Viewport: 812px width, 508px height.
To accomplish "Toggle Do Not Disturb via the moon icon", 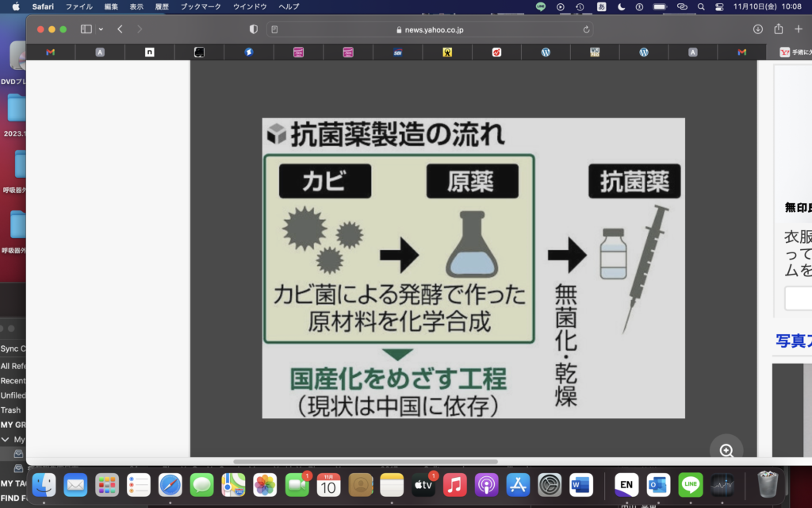I will (x=621, y=8).
